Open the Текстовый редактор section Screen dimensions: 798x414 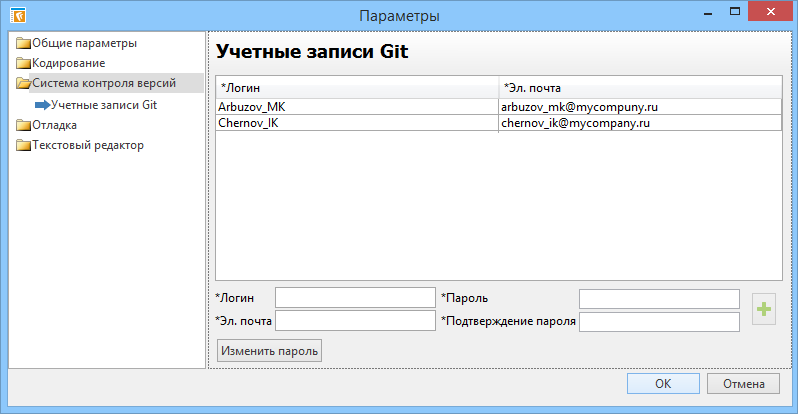(87, 146)
